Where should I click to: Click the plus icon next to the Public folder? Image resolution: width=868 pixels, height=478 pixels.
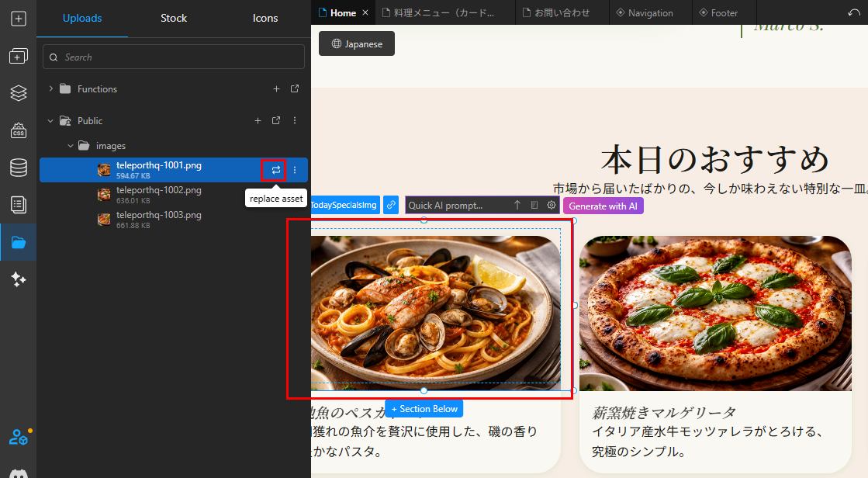pyautogui.click(x=258, y=120)
